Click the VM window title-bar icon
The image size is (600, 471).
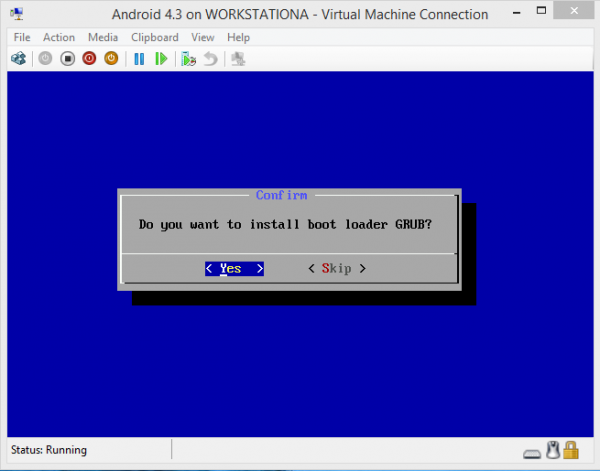pyautogui.click(x=17, y=14)
